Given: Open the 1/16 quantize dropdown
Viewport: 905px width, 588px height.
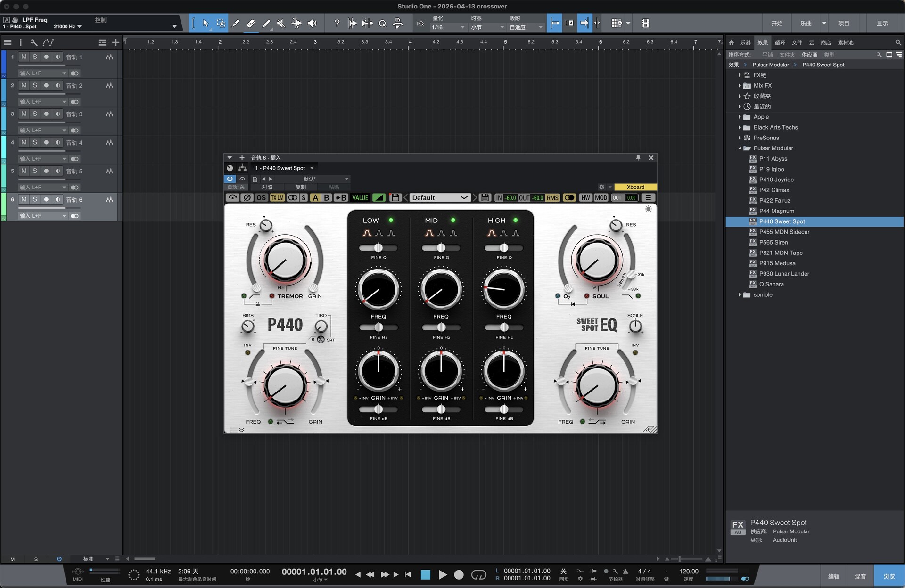Looking at the screenshot, I should click(x=448, y=27).
